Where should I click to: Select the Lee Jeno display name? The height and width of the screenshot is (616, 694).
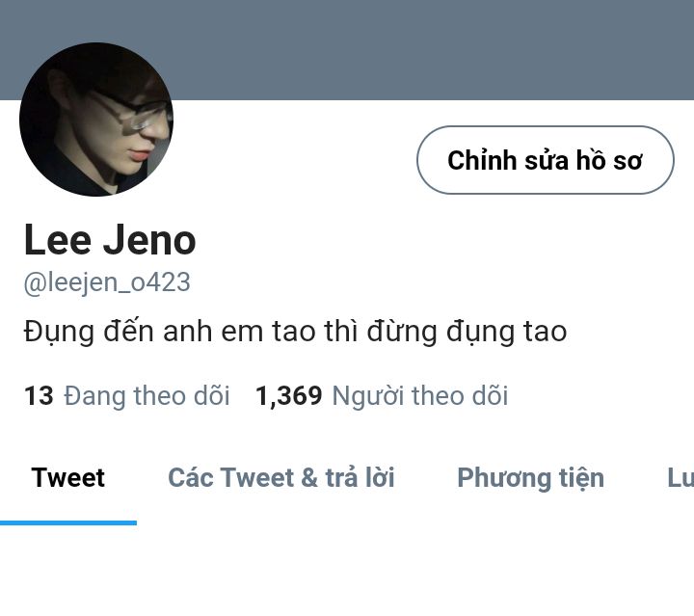pos(110,239)
